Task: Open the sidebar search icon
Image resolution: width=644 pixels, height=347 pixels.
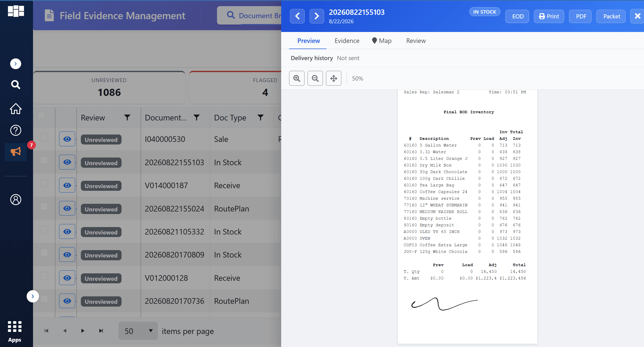Action: coord(16,85)
